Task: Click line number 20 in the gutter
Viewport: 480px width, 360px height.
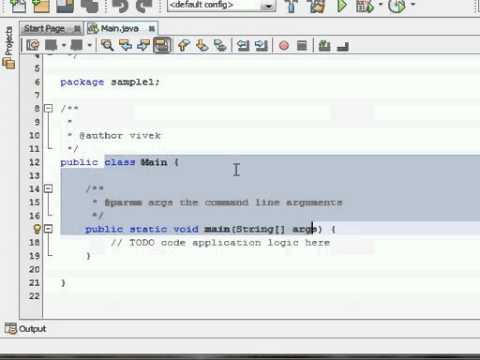Action: (x=34, y=269)
